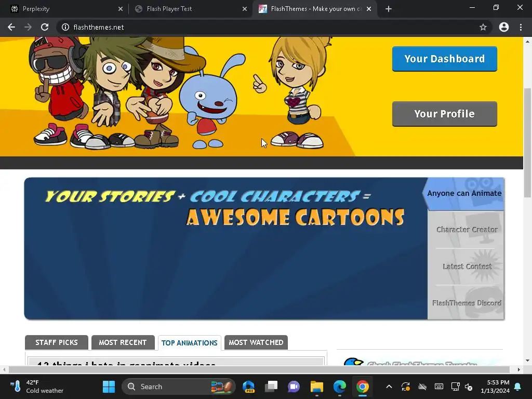The image size is (532, 399).
Task: Click the muted volume tray icon
Action: [x=469, y=387]
